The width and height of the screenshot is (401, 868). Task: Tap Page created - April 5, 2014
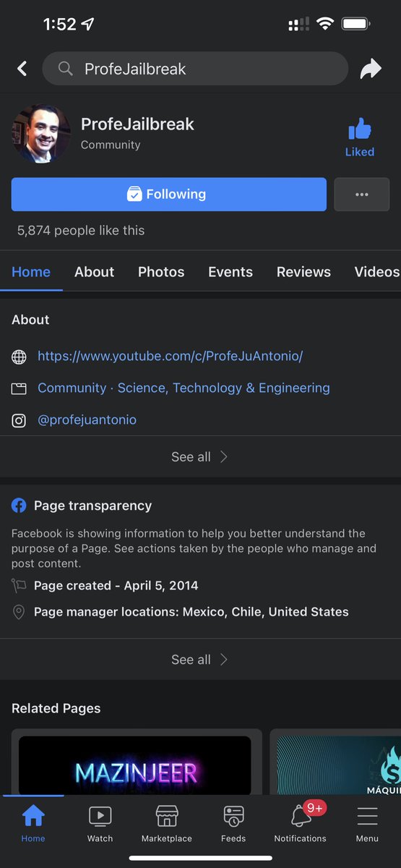tap(116, 586)
